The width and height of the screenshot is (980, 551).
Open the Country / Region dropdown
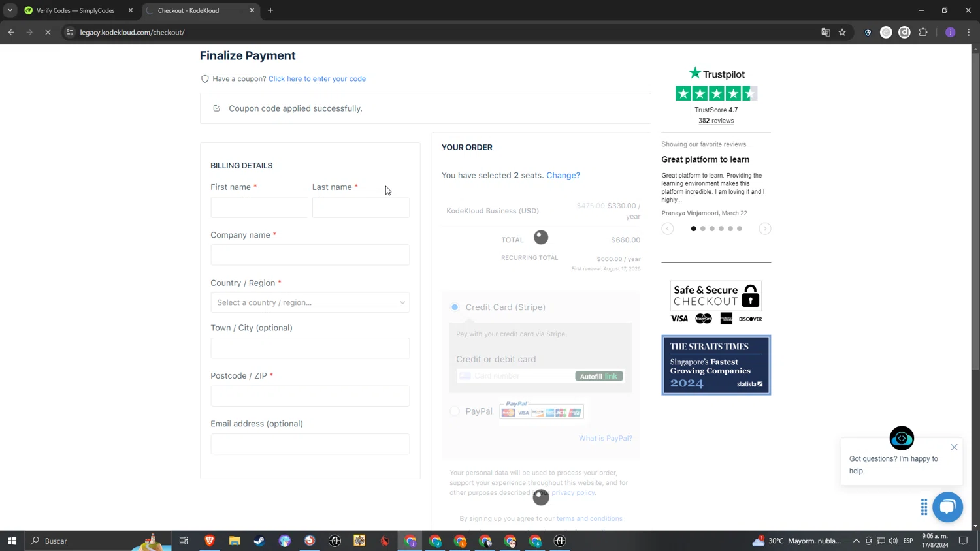310,303
